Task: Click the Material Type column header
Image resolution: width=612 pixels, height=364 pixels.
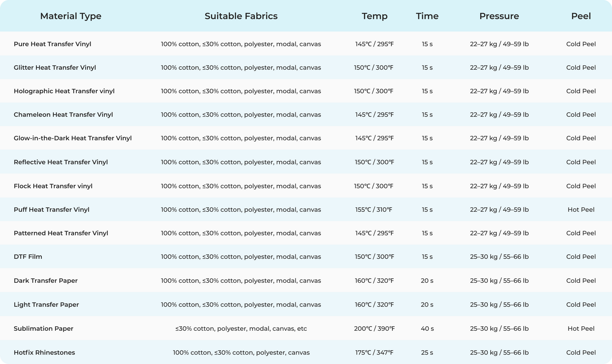Action: tap(71, 16)
